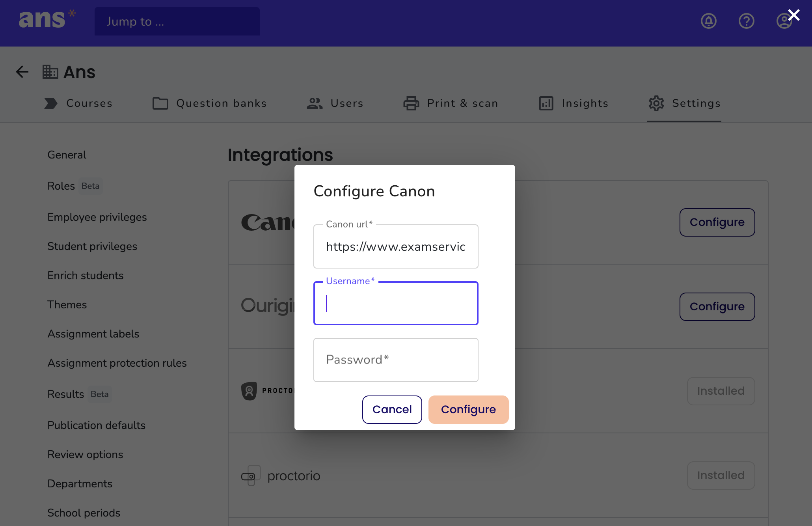
Task: Click Installed in the proctorio row
Action: click(721, 476)
